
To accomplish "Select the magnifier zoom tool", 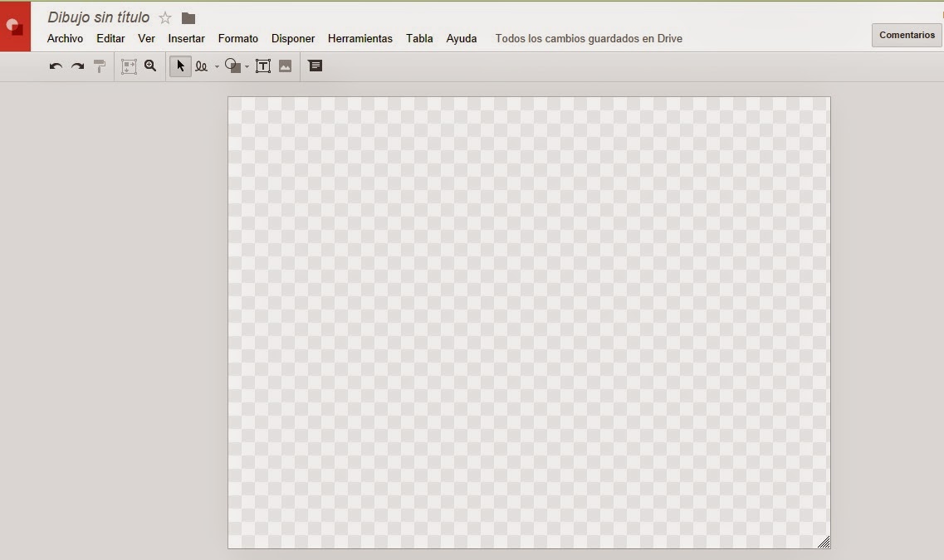I will click(x=150, y=66).
